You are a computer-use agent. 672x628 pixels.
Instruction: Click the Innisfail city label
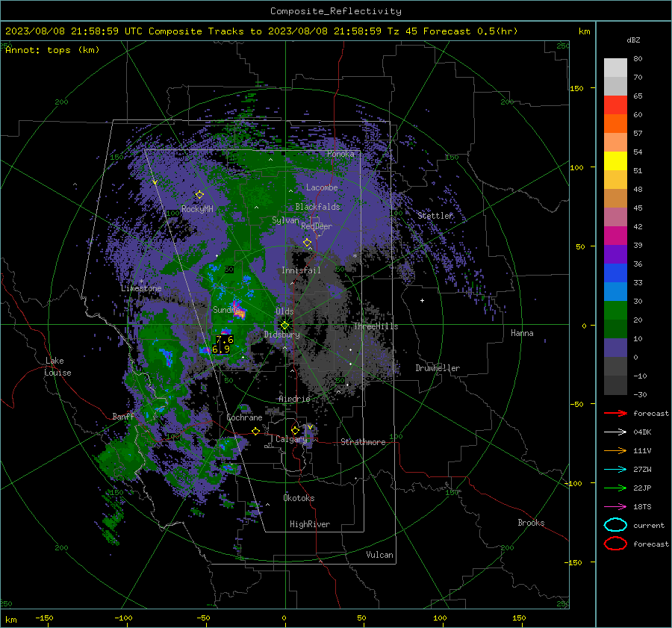[301, 270]
